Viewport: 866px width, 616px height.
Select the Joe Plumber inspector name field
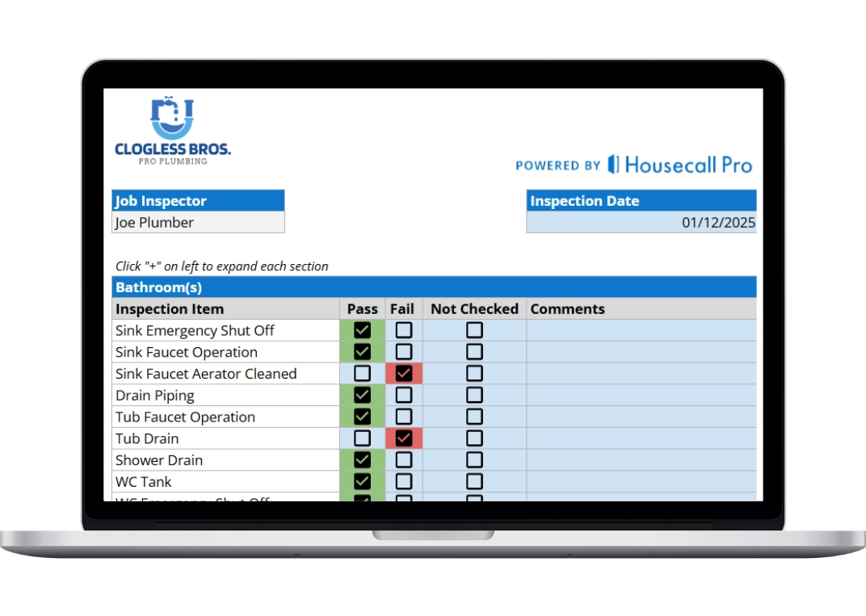pyautogui.click(x=198, y=223)
